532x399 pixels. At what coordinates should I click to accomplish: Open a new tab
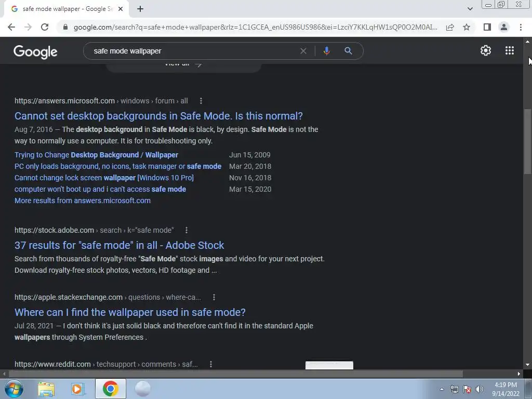(x=140, y=9)
